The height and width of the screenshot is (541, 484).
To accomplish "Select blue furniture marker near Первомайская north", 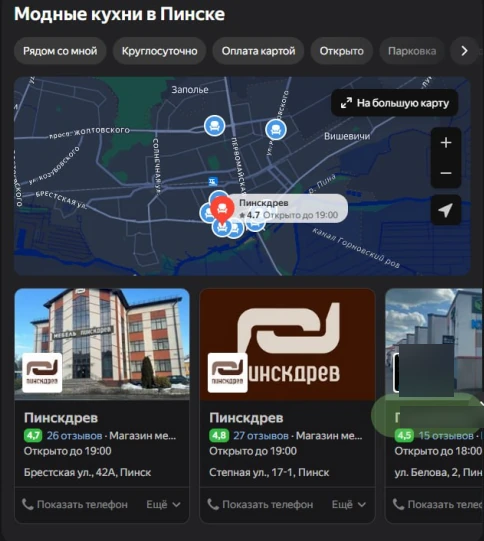I will [215, 125].
